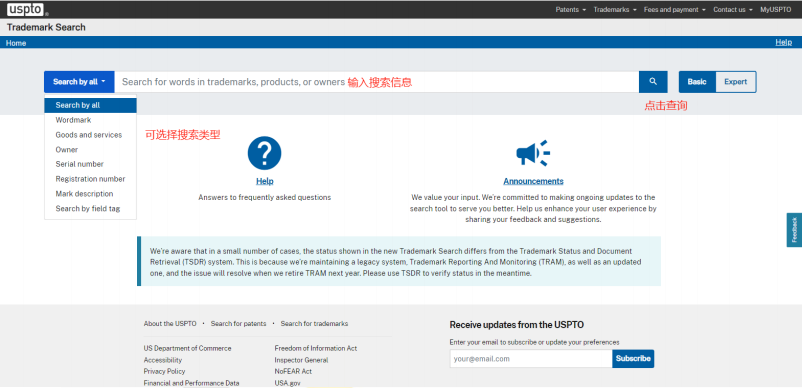This screenshot has width=802, height=388.
Task: Click Search for patents footer link
Action: coord(238,324)
